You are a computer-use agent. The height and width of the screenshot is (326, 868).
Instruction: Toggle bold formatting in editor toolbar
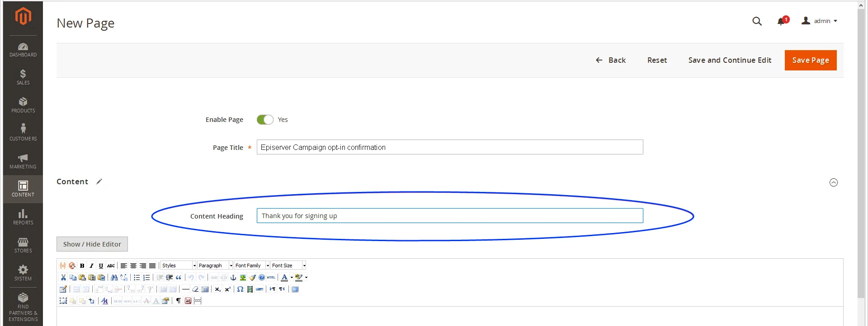[82, 265]
